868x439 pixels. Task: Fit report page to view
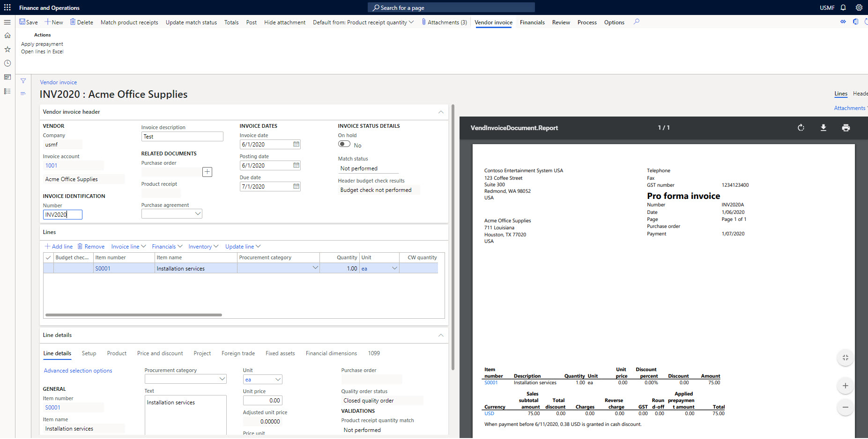(846, 358)
